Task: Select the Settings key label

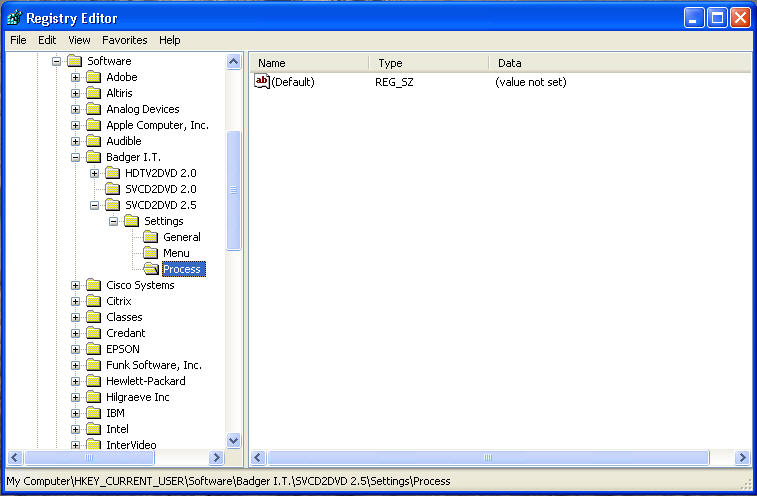Action: tap(164, 221)
